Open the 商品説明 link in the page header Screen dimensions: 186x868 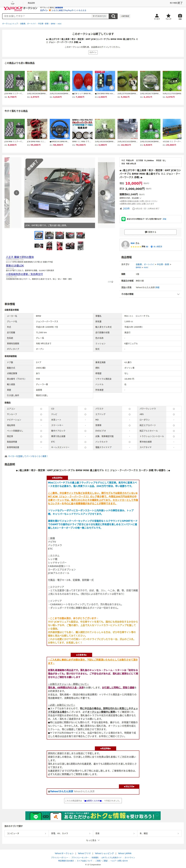[31, 3]
